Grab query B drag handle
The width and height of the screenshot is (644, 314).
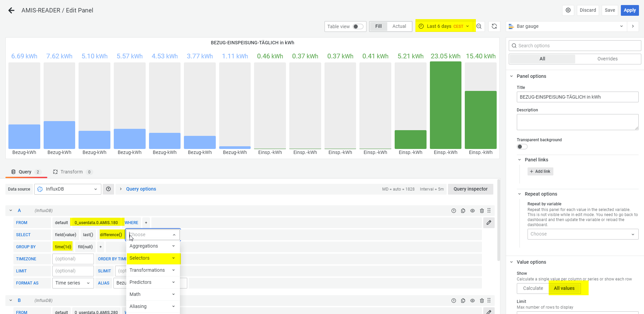[x=489, y=301]
